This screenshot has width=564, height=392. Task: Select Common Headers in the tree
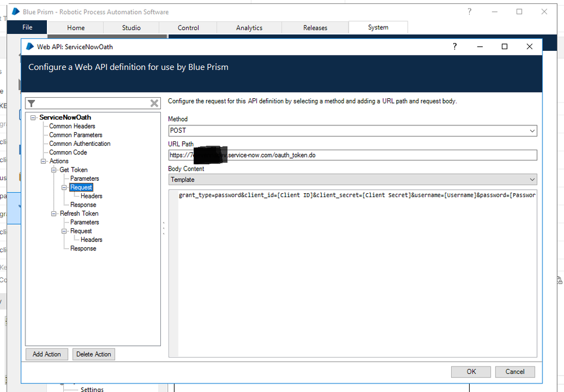pos(72,127)
